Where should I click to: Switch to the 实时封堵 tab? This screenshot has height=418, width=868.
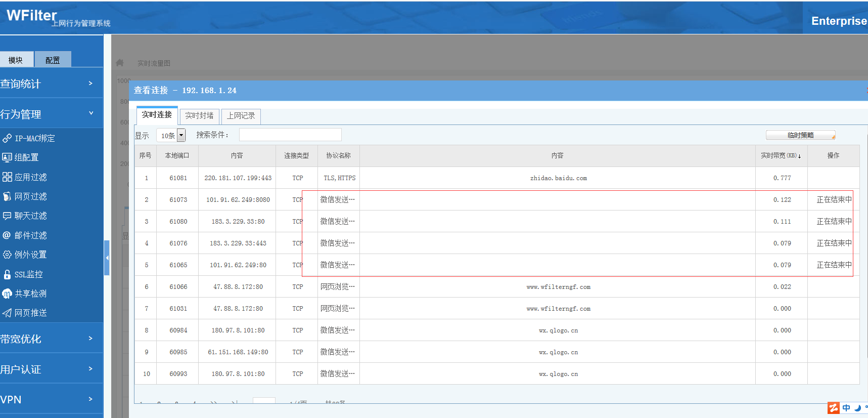tap(199, 116)
